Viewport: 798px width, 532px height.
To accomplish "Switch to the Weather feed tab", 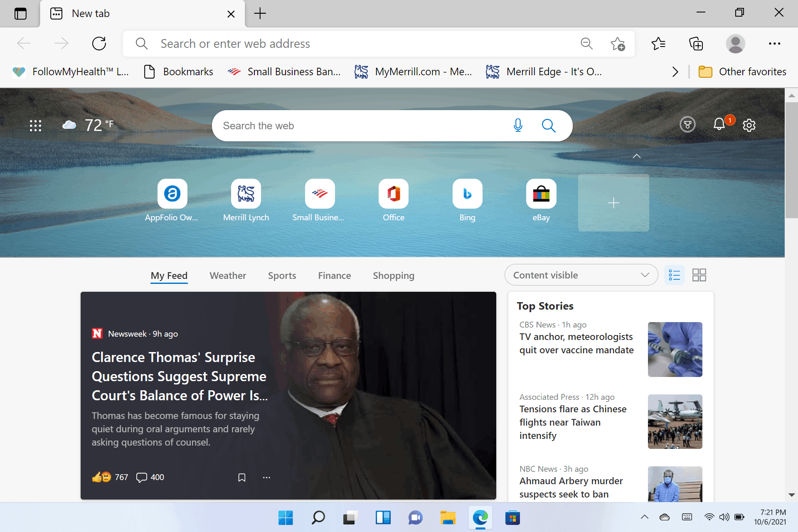I will click(228, 276).
